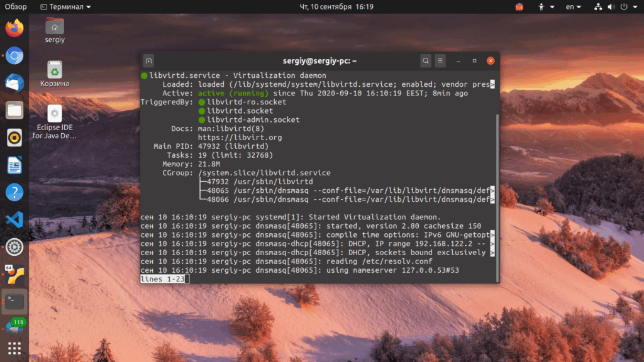Image resolution: width=644 pixels, height=362 pixels.
Task: Open the yellow arrow dock app
Action: (14, 274)
